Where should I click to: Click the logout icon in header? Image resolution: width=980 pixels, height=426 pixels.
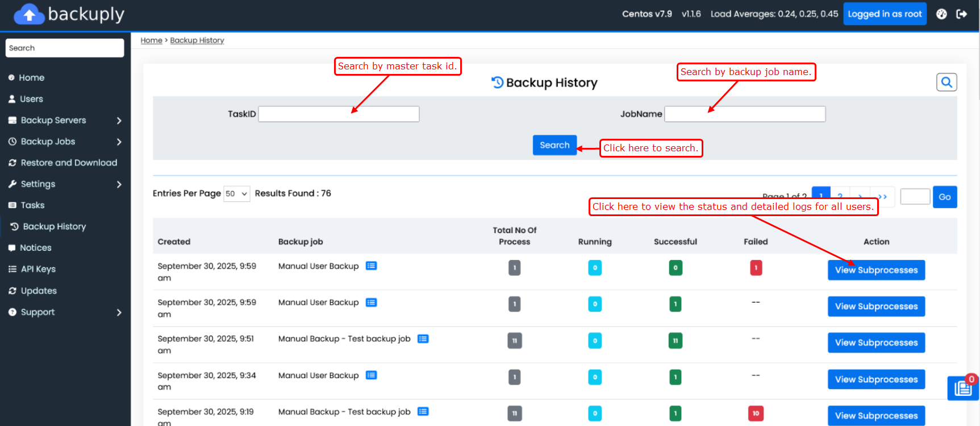click(961, 14)
